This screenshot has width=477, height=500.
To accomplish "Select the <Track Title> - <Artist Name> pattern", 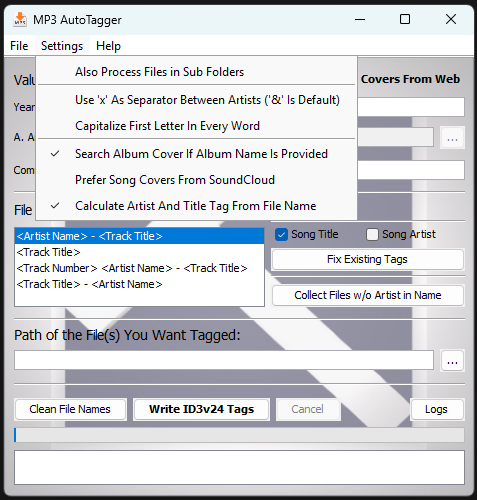I will click(x=139, y=284).
